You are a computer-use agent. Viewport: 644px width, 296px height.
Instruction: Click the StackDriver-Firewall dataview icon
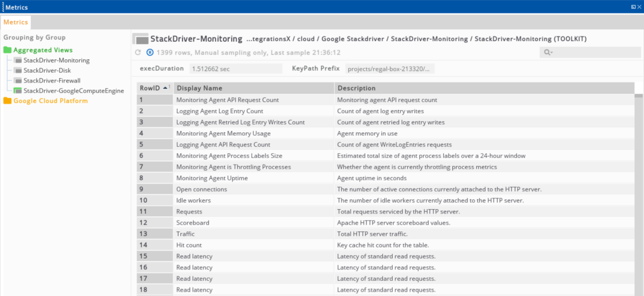click(x=18, y=81)
